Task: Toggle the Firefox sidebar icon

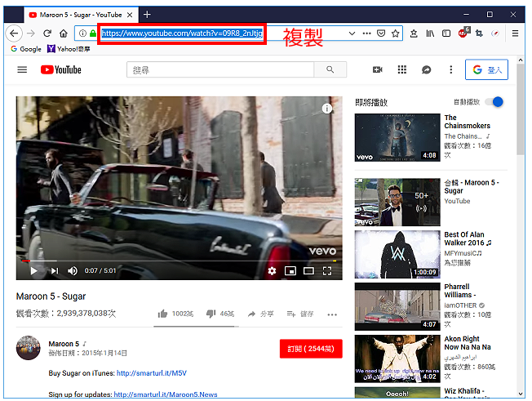Action: pos(446,33)
